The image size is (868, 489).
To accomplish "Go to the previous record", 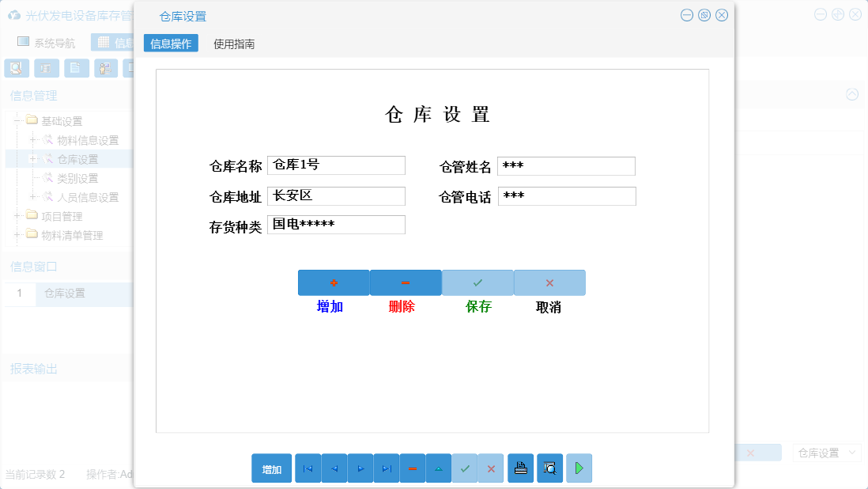I will point(334,468).
